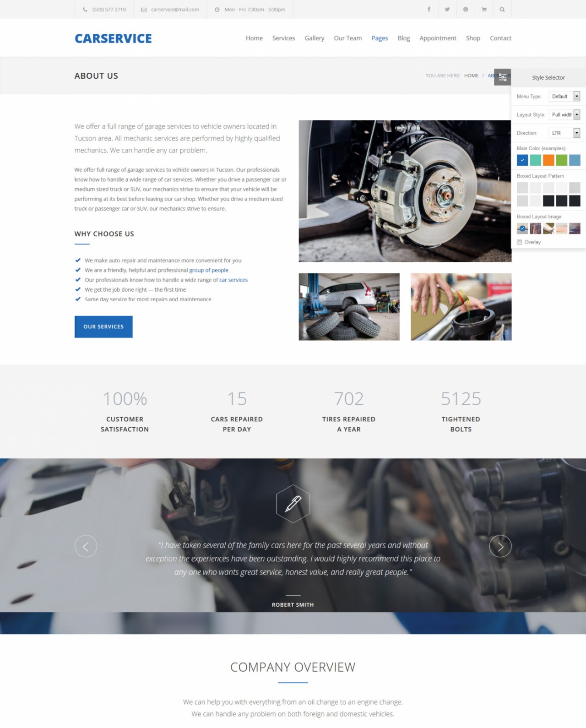The image size is (586, 728).
Task: Toggle the Style Selector panel icon
Action: pos(502,77)
